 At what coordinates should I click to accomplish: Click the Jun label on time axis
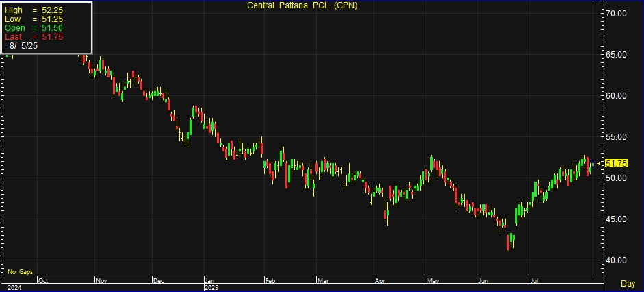(485, 281)
